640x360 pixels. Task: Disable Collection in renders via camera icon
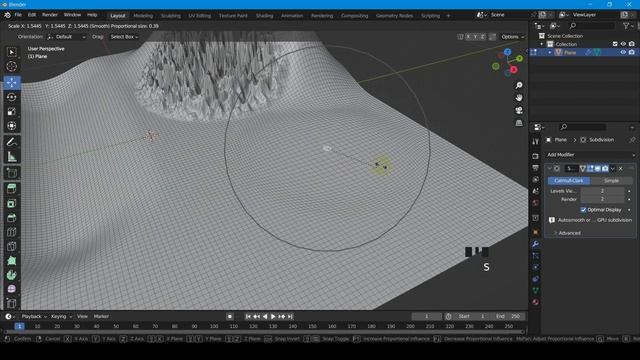coord(632,44)
